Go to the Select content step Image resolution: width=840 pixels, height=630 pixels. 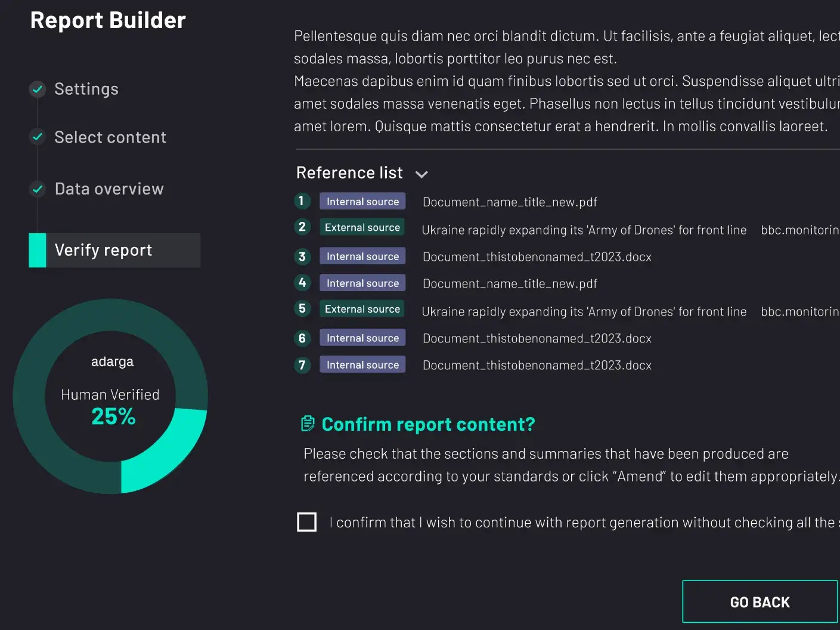pos(110,137)
